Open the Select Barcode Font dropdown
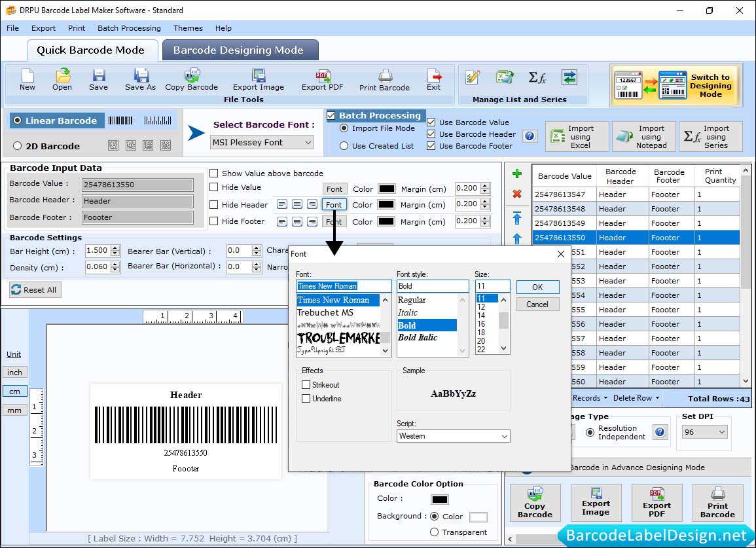 (x=262, y=142)
